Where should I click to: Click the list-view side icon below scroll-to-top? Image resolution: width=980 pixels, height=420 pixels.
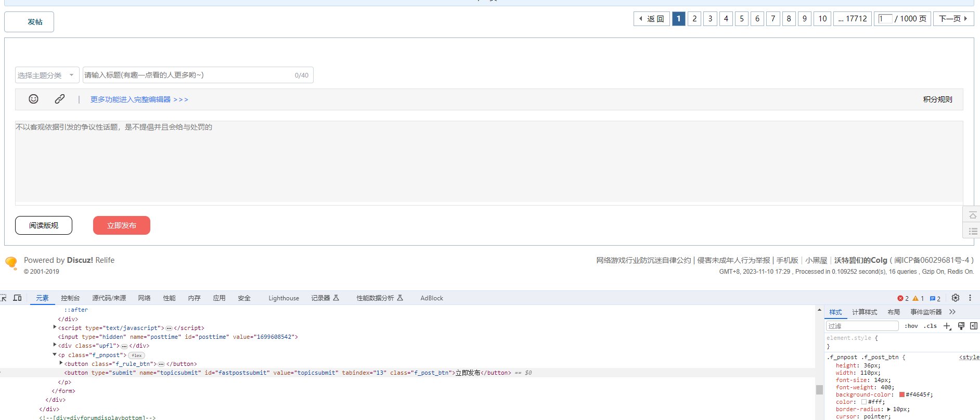[x=972, y=231]
